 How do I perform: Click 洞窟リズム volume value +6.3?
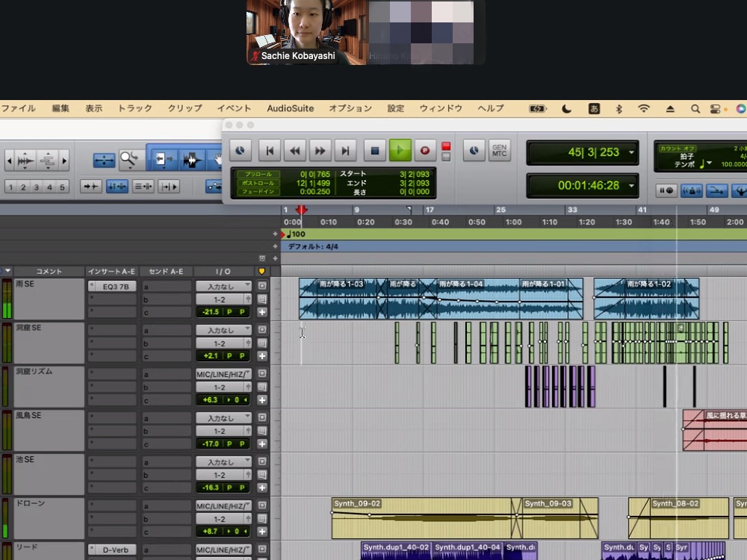tap(210, 399)
